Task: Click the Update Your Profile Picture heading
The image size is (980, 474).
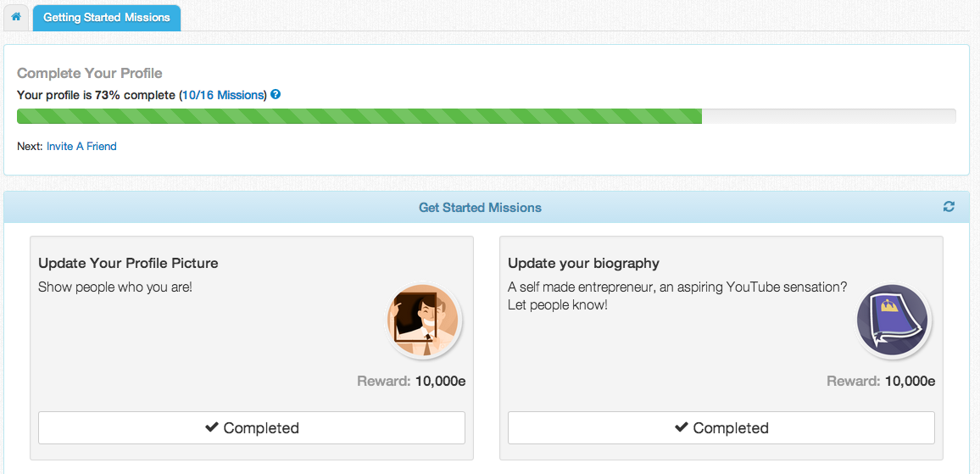Action: (x=128, y=263)
